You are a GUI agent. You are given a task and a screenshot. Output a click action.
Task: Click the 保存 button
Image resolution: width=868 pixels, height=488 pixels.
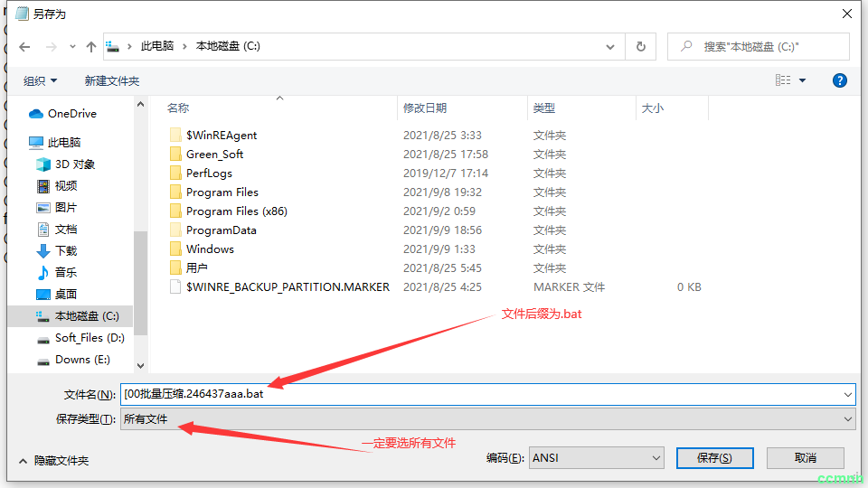[x=714, y=458]
